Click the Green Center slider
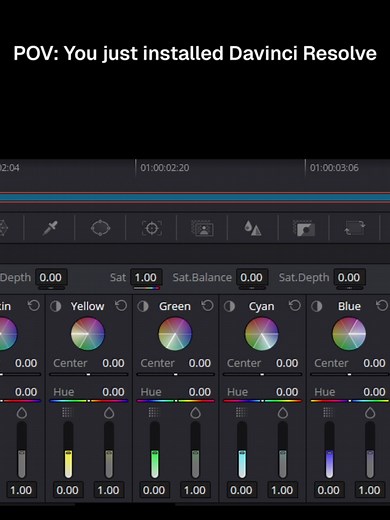Screen dimensions: 390x520 175,374
